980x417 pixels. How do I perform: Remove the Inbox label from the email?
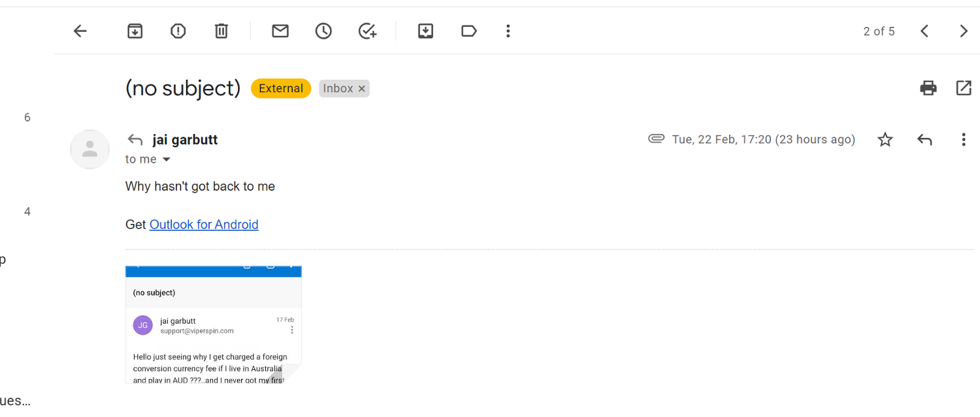click(362, 89)
